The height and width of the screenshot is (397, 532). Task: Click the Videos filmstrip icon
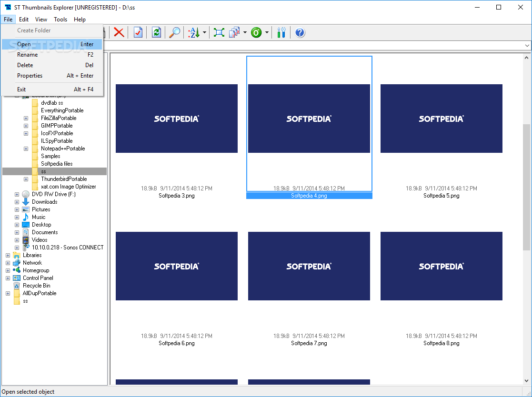click(26, 240)
